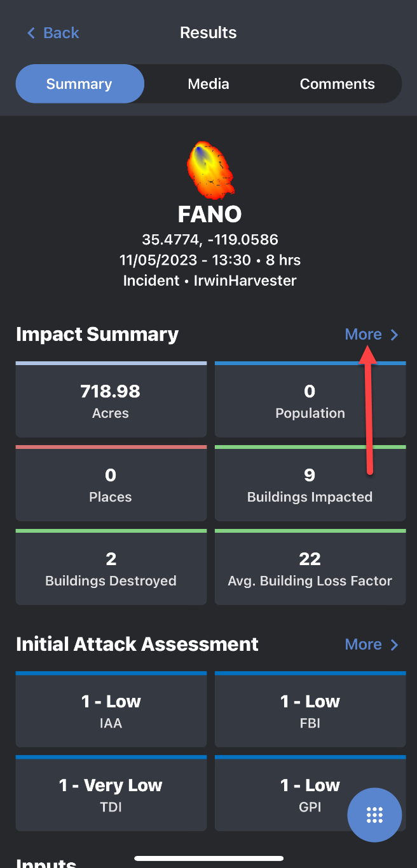Open the Media tab
Screen dimensions: 417x868
(x=208, y=84)
